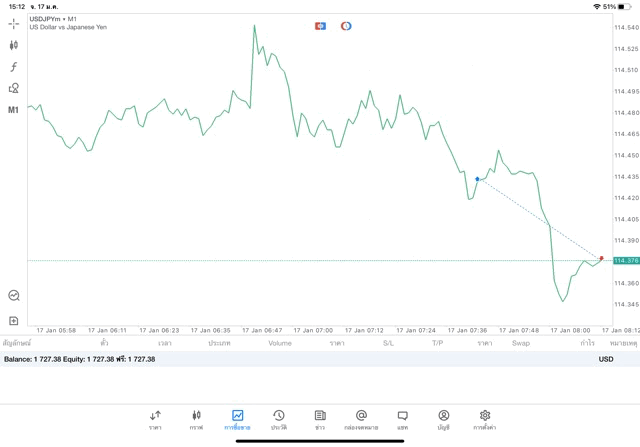Open the drawing objects shapes tool
The height and width of the screenshot is (447, 640).
pyautogui.click(x=14, y=88)
